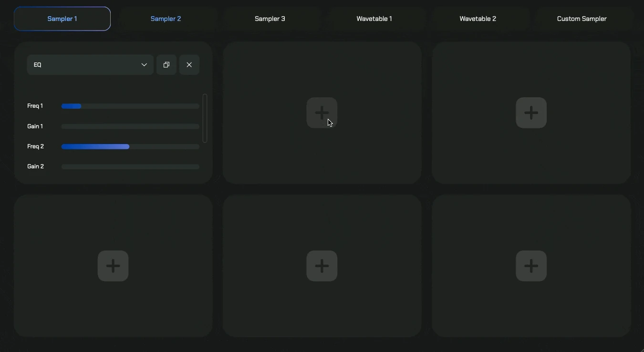Duplicate the EQ effect using copy icon
The image size is (644, 352).
(166, 65)
